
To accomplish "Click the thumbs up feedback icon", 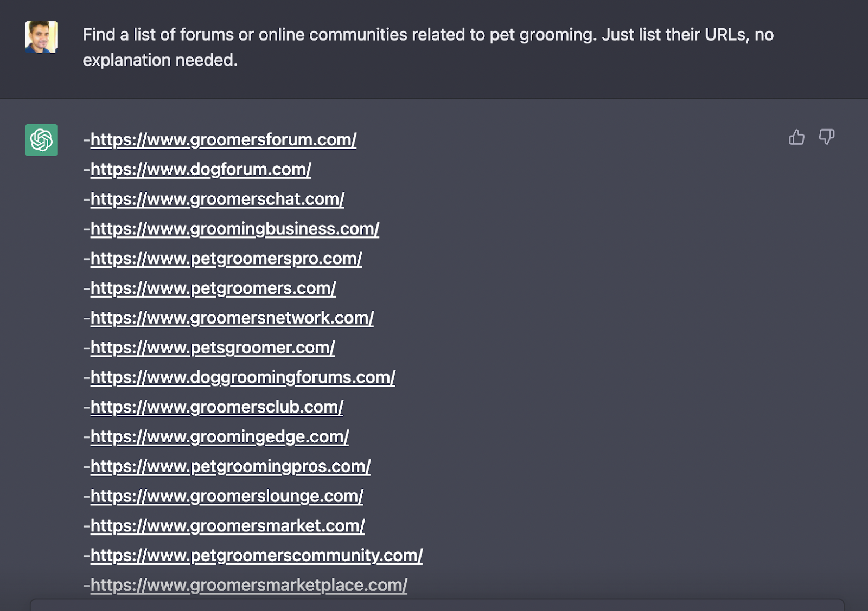I will [x=796, y=137].
